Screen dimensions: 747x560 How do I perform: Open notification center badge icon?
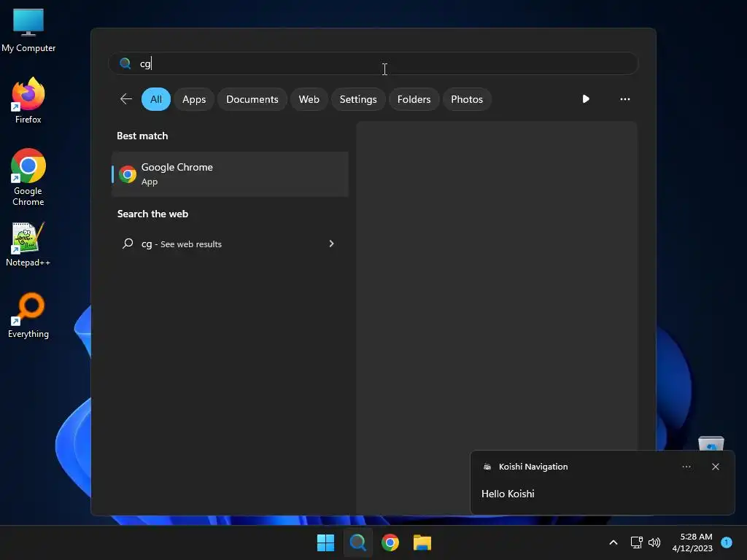[727, 542]
